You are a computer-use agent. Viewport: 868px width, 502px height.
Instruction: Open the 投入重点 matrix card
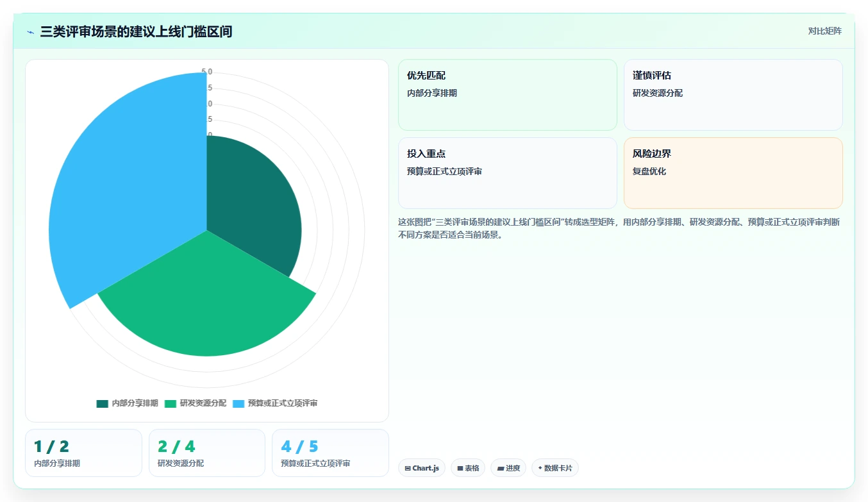pyautogui.click(x=507, y=173)
